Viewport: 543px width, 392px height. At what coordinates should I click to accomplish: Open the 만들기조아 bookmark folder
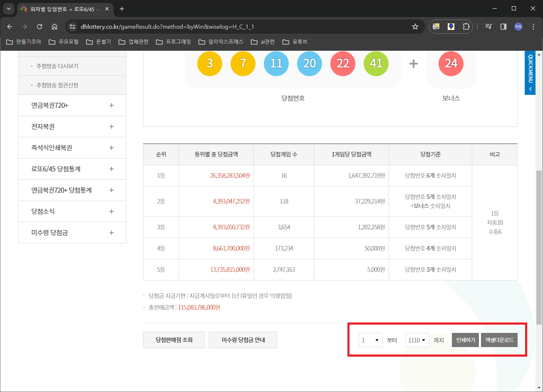pyautogui.click(x=23, y=42)
